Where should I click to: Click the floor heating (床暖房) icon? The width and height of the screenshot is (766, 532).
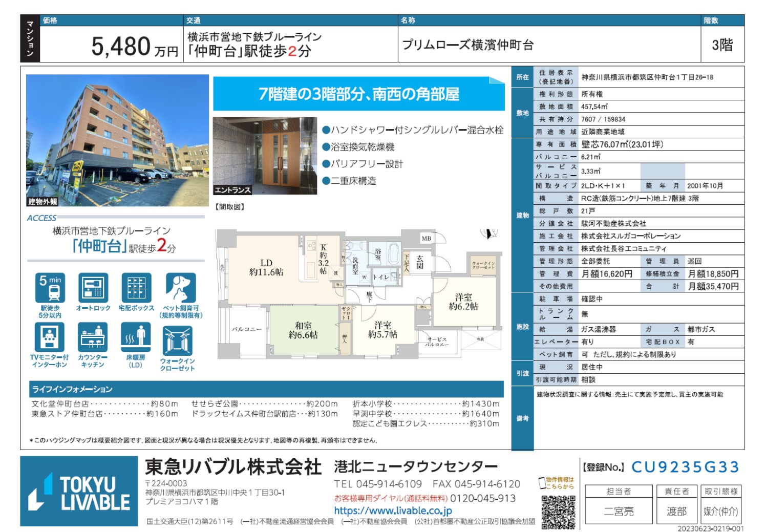point(136,337)
